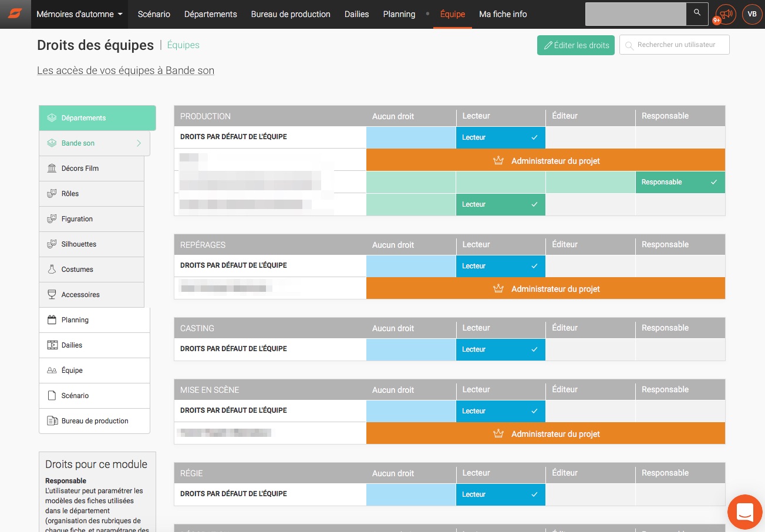Click the Éditer les droits button
Viewport: 765px width, 532px height.
click(575, 45)
